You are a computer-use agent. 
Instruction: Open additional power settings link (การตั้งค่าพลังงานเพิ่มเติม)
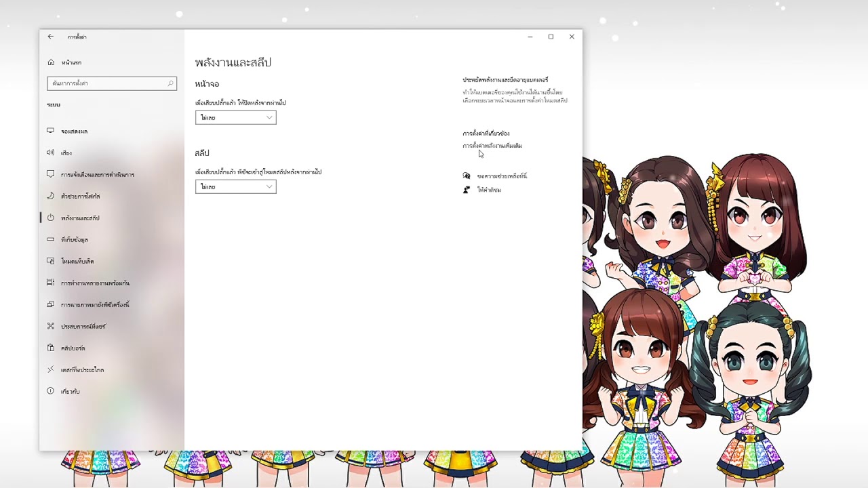point(492,146)
